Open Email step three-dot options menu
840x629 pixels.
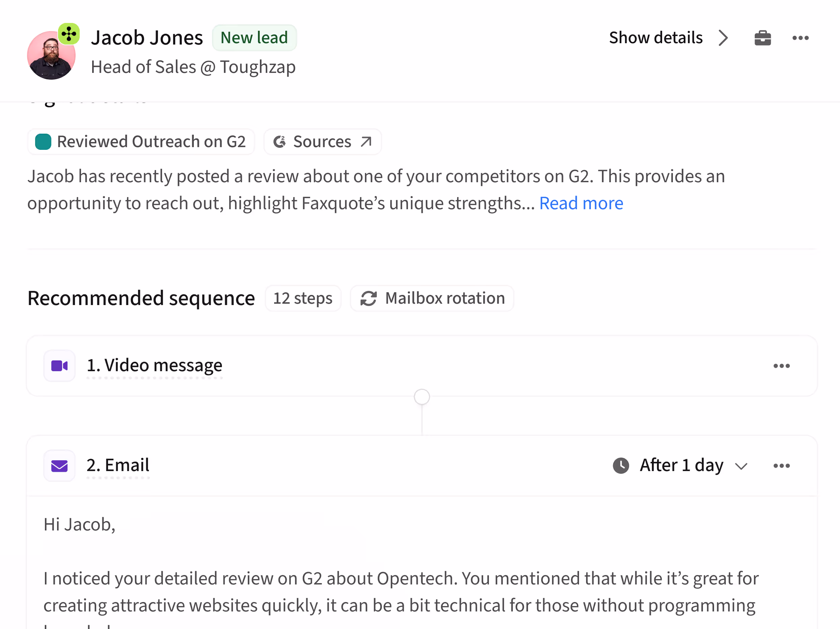coord(781,465)
